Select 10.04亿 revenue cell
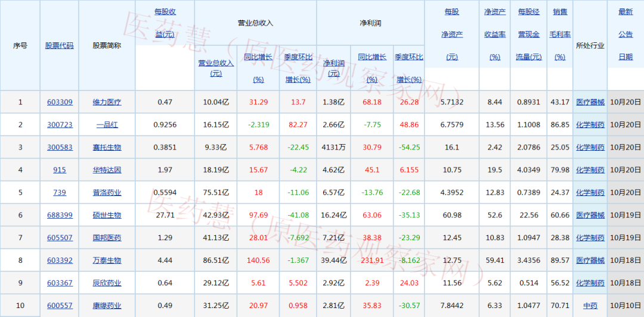The width and height of the screenshot is (644, 317). pyautogui.click(x=216, y=102)
